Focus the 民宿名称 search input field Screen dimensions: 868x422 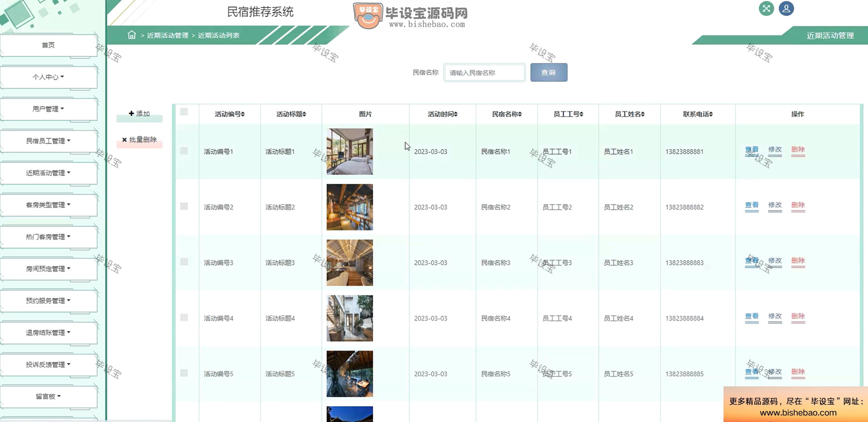coord(484,73)
